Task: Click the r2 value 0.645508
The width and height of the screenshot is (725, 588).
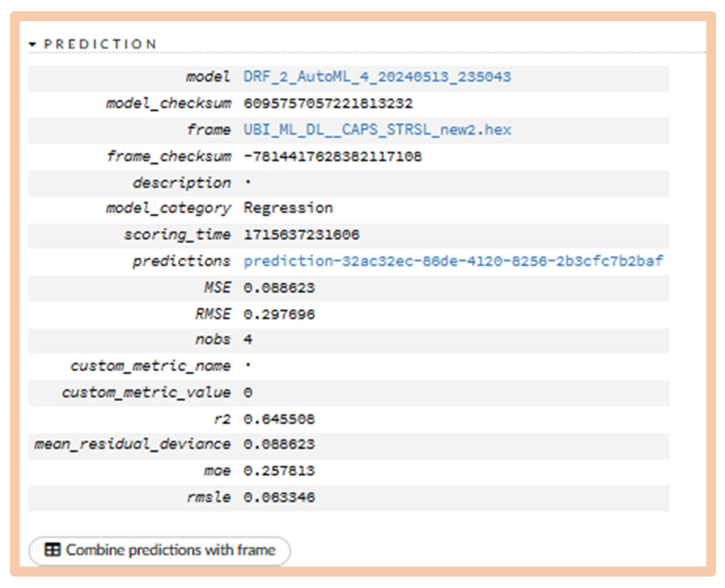Action: (279, 419)
